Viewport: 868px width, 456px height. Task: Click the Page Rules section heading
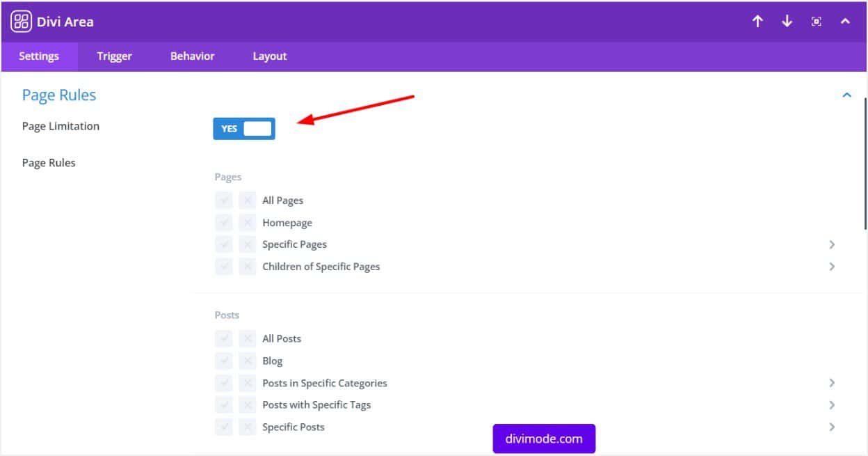tap(59, 95)
